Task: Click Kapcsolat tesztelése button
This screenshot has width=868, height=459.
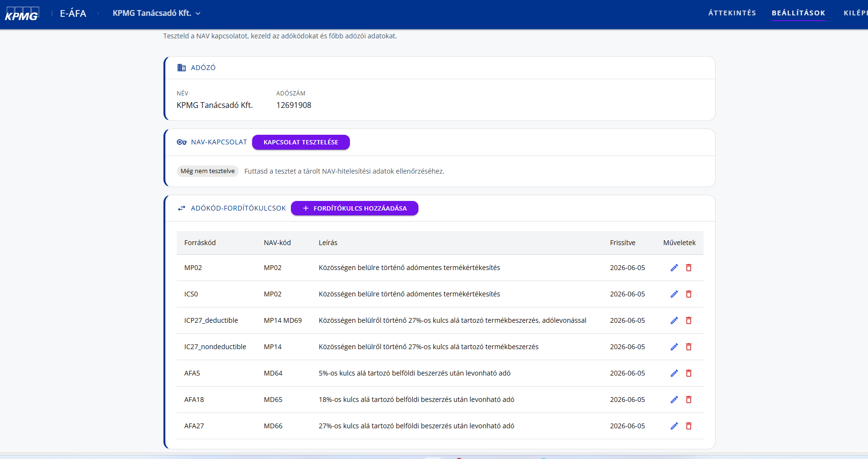Action: pyautogui.click(x=301, y=142)
